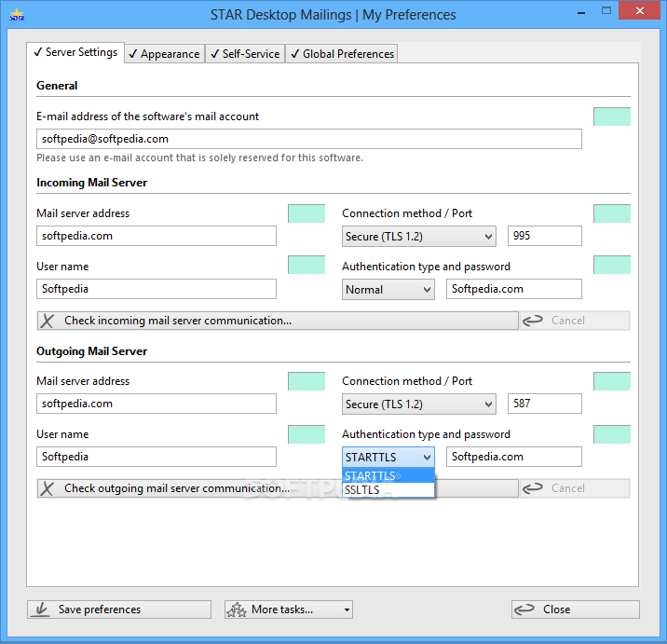Click green box beside incoming User name
667x644 pixels.
306,265
